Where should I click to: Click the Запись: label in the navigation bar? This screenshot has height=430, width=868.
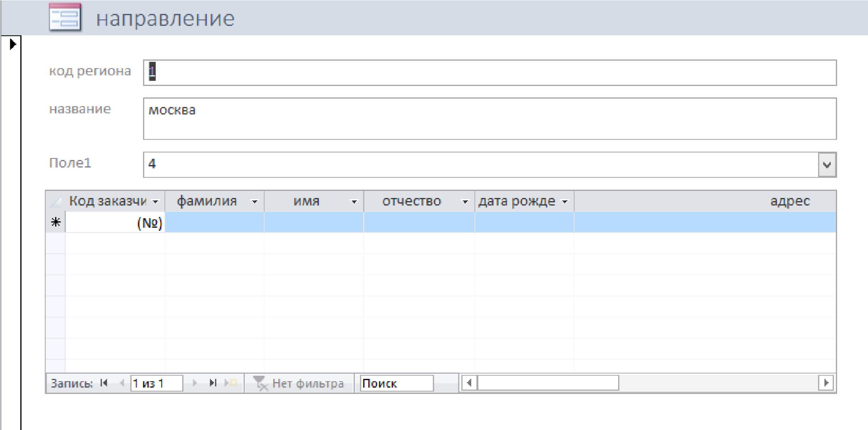pyautogui.click(x=72, y=383)
